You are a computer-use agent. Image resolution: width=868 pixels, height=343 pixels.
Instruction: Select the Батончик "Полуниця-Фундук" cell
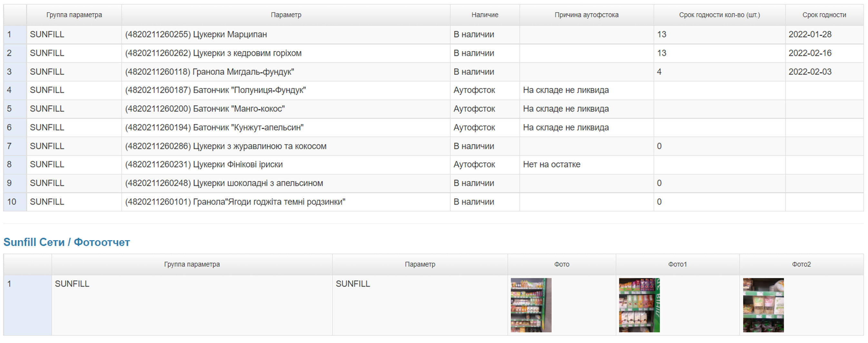point(286,90)
